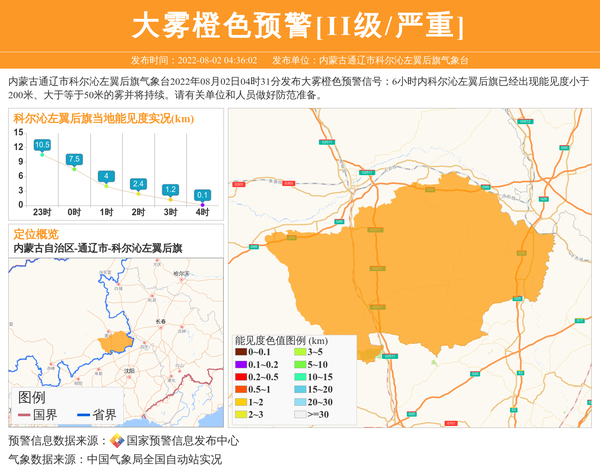Click the red 0.2~0.5 legend color box
The height and width of the screenshot is (471, 600).
[x=240, y=377]
